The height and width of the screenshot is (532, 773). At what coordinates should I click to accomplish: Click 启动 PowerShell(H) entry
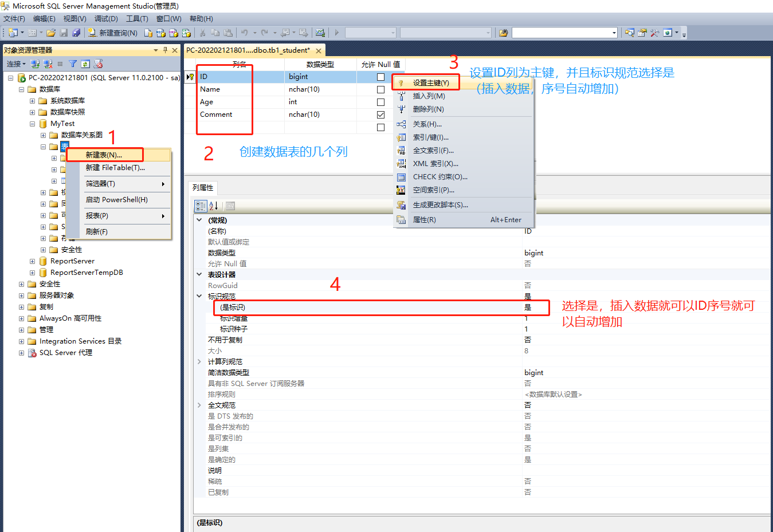click(x=119, y=199)
